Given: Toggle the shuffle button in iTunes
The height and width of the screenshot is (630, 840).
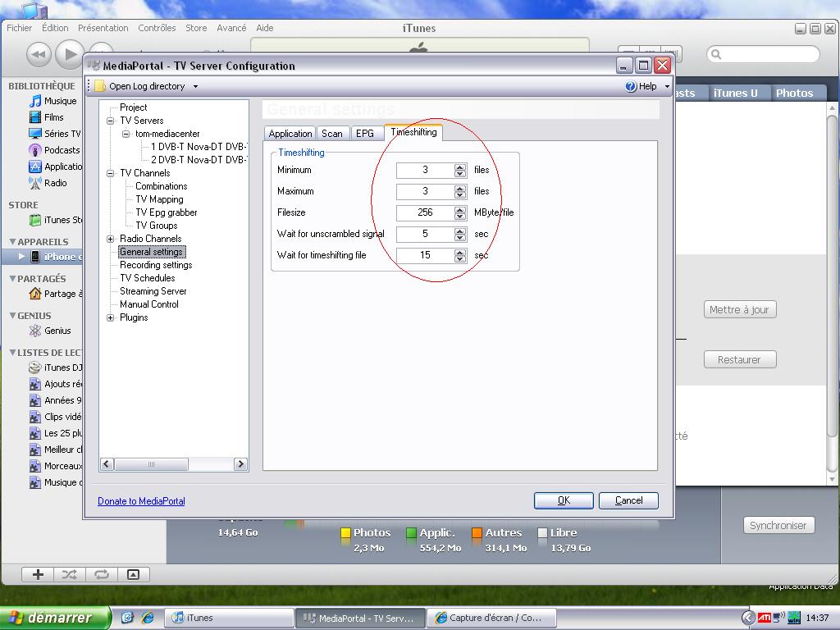Looking at the screenshot, I should [x=69, y=574].
